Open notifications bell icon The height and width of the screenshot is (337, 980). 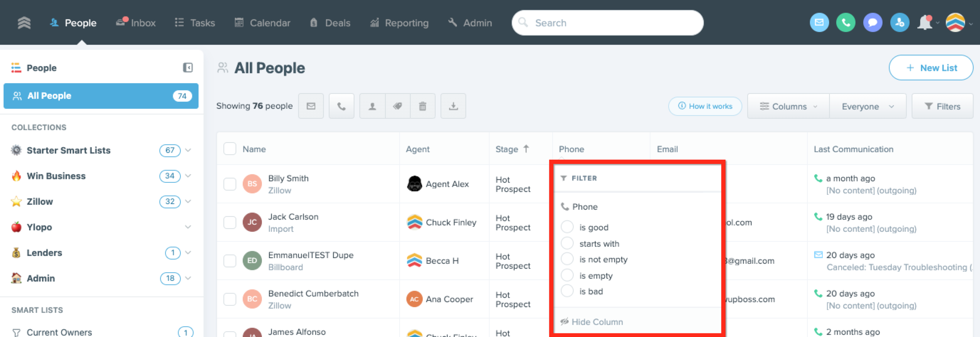pyautogui.click(x=925, y=23)
